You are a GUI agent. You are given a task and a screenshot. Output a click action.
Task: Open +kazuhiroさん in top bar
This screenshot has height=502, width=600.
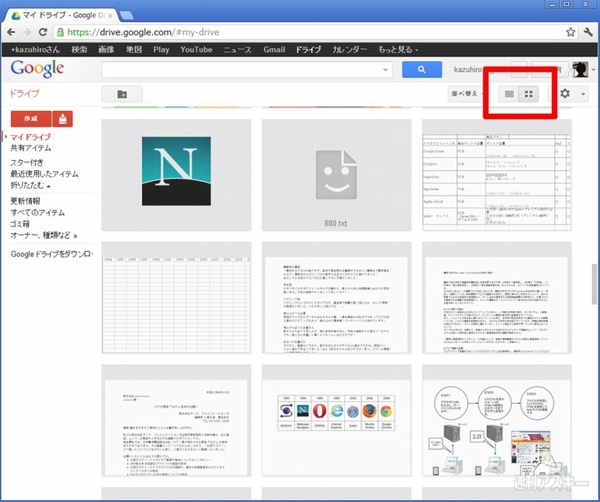click(x=35, y=50)
